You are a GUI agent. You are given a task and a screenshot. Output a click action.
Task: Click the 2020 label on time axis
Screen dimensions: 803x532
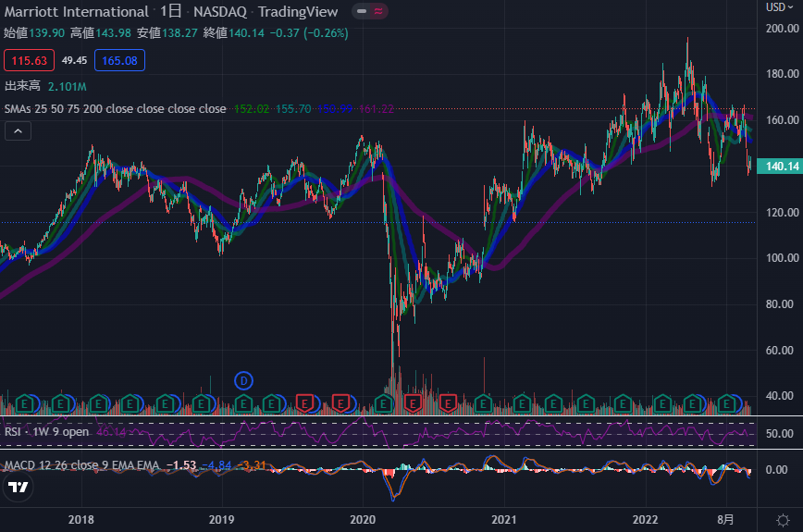tap(363, 520)
